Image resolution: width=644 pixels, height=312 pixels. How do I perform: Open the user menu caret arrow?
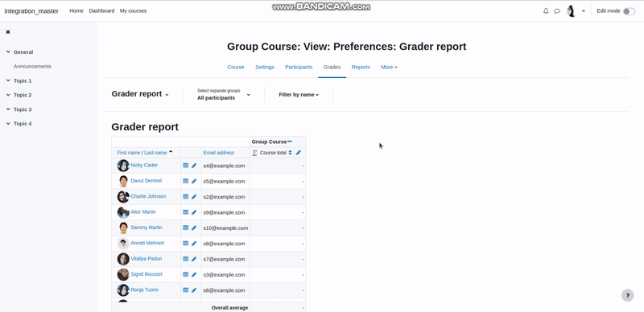pyautogui.click(x=583, y=11)
